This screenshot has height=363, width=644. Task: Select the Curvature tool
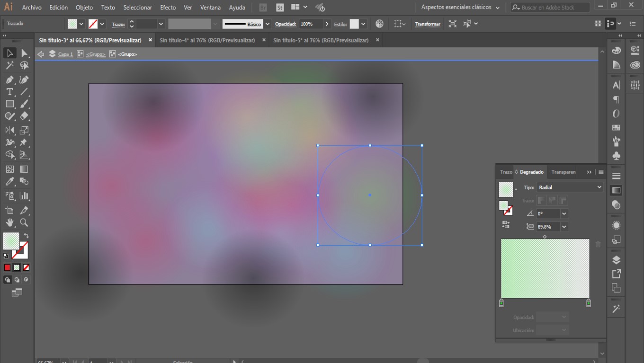(24, 80)
